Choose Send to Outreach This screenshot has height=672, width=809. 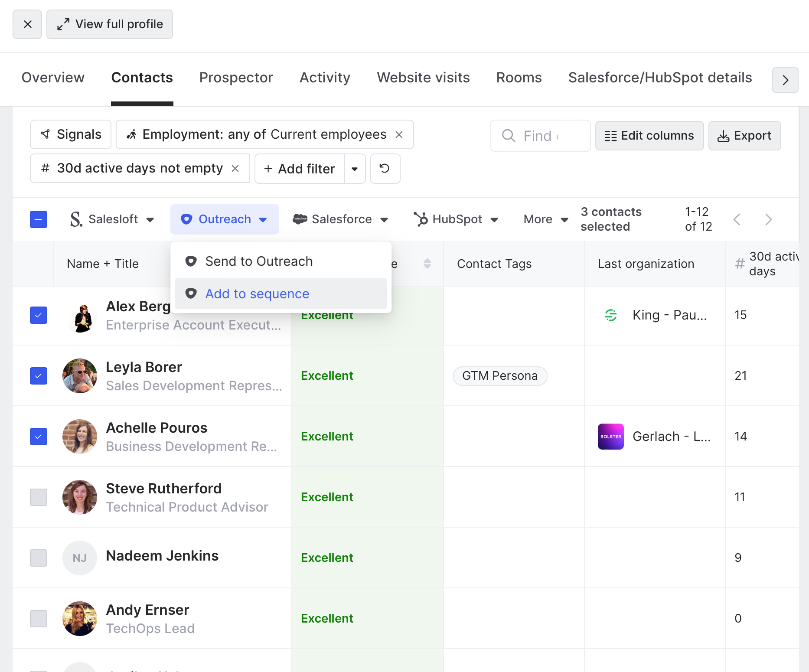tap(281, 261)
